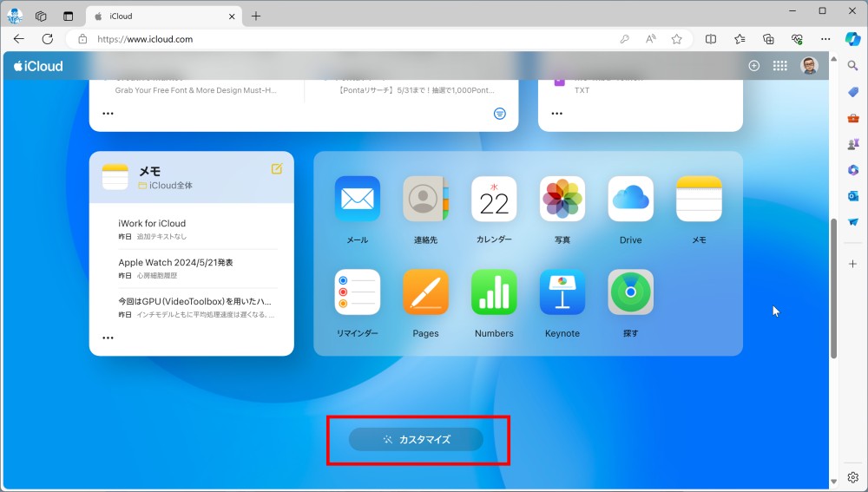Open the browser profile icon
Image resolution: width=868 pixels, height=492 pixels.
pos(15,16)
